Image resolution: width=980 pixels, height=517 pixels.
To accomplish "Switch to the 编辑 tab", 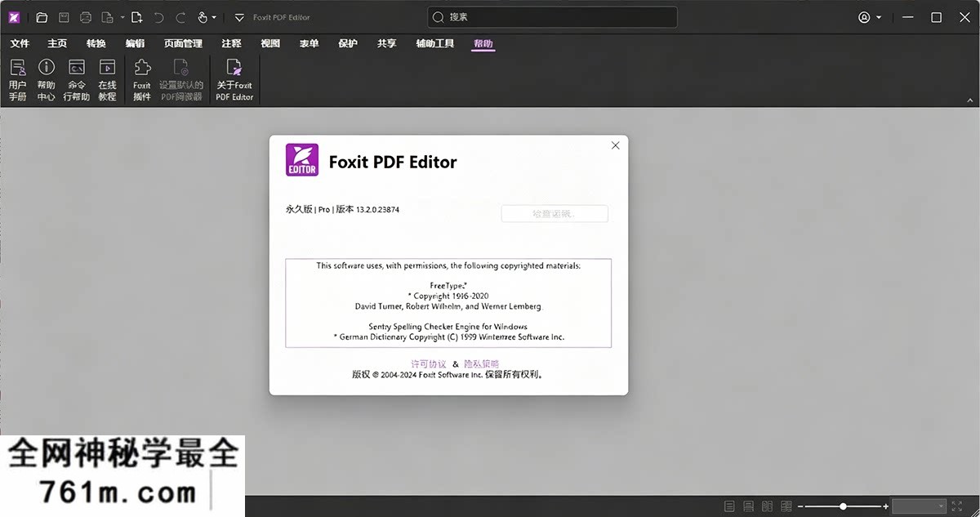I will pyautogui.click(x=135, y=43).
